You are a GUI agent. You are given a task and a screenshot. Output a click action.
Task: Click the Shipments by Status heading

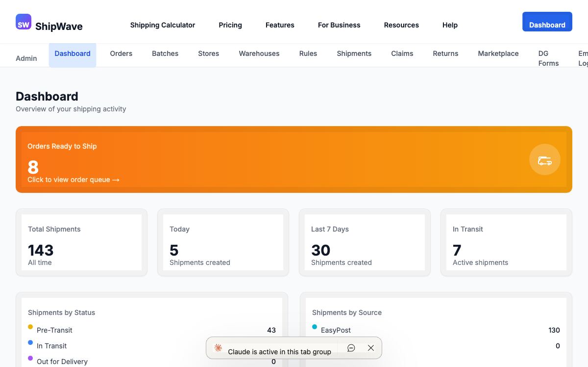coord(61,313)
